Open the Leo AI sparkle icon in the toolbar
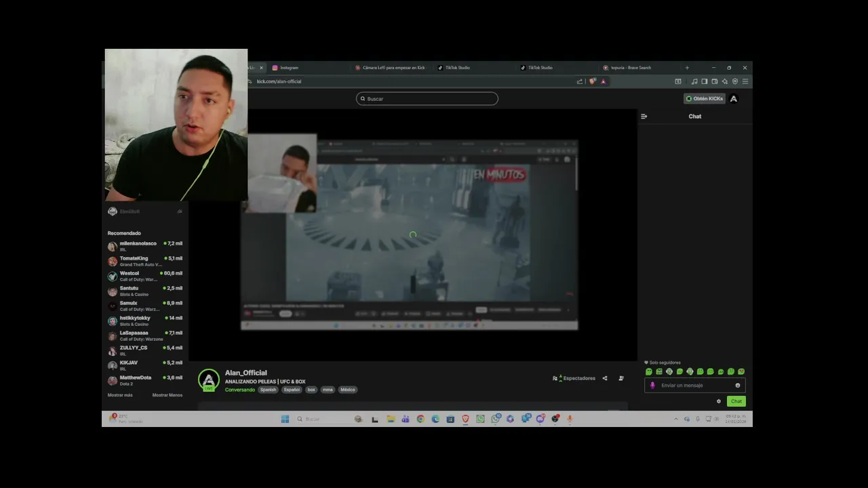 click(x=725, y=81)
